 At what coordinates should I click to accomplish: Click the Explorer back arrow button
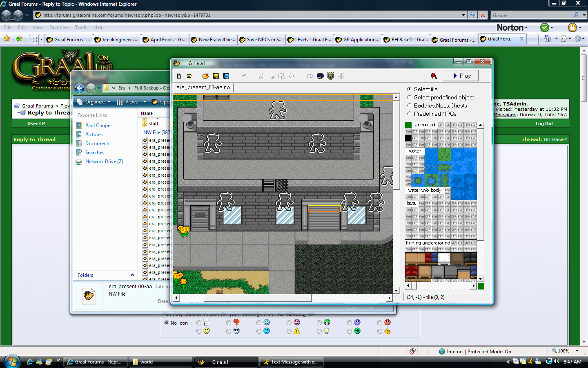[80, 88]
